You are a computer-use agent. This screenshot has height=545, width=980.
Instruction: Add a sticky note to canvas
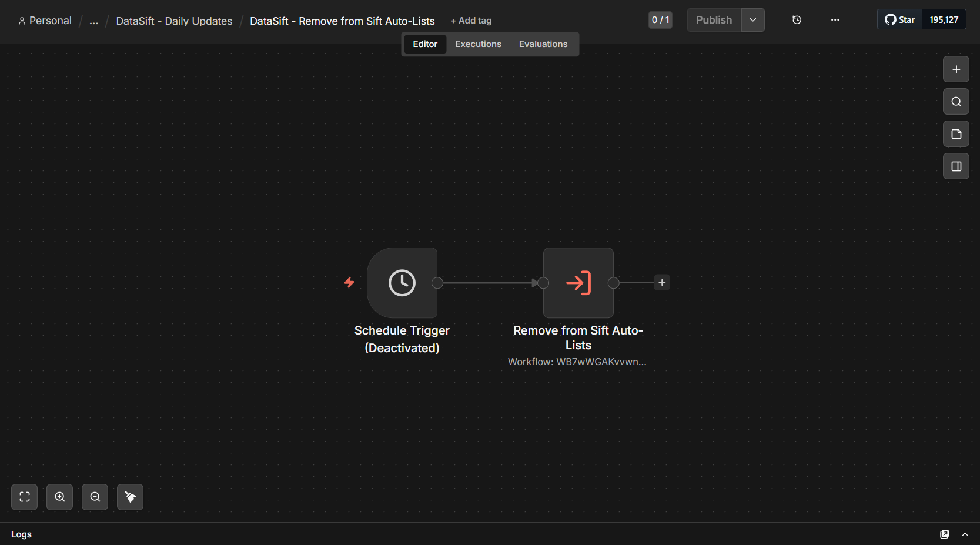click(956, 134)
